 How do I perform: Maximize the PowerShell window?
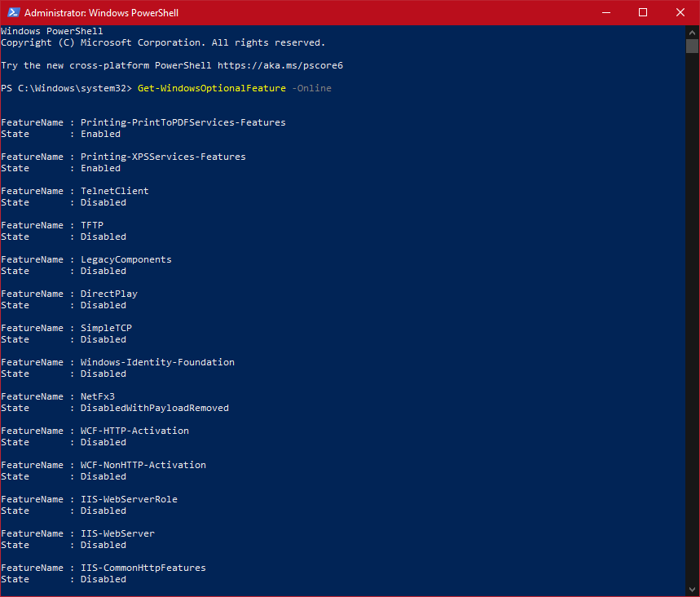click(643, 12)
